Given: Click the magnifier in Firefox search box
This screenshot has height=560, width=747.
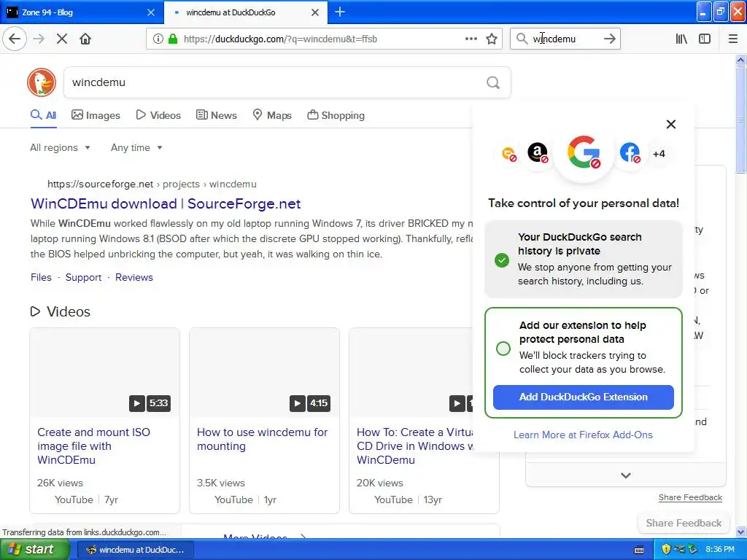Looking at the screenshot, I should pyautogui.click(x=522, y=39).
